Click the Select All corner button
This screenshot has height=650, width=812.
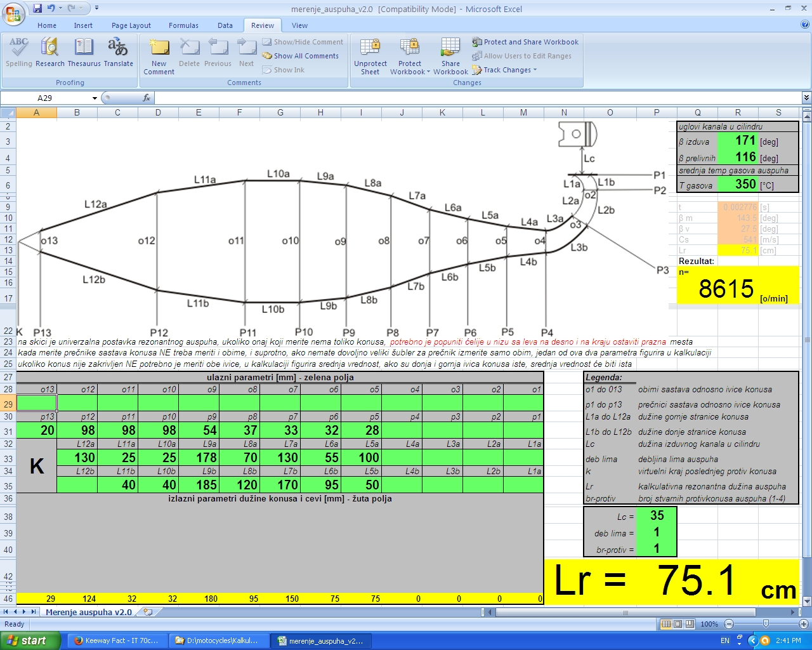[x=8, y=112]
